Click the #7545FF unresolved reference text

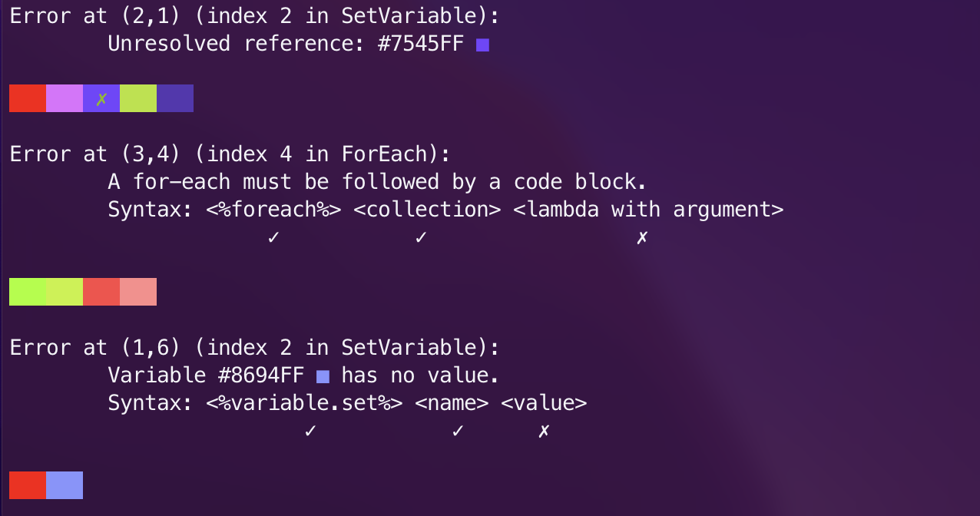pos(421,44)
